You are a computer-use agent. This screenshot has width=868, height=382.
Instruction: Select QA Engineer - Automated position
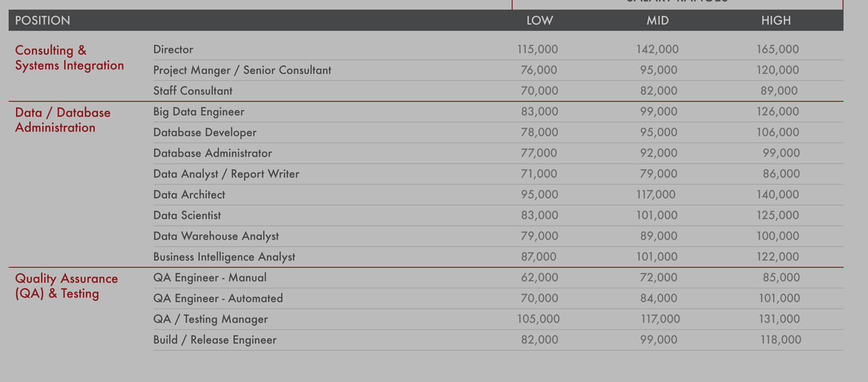218,298
